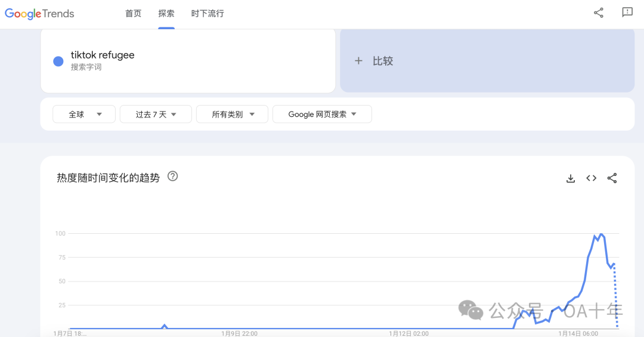Open the feedback icon in header
The image size is (644, 337).
point(627,13)
